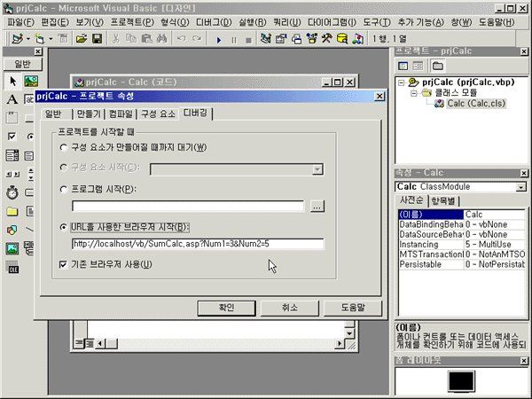Open the Properties Window toolbar icon
Screen dimensions: 532x399
(x=281, y=39)
